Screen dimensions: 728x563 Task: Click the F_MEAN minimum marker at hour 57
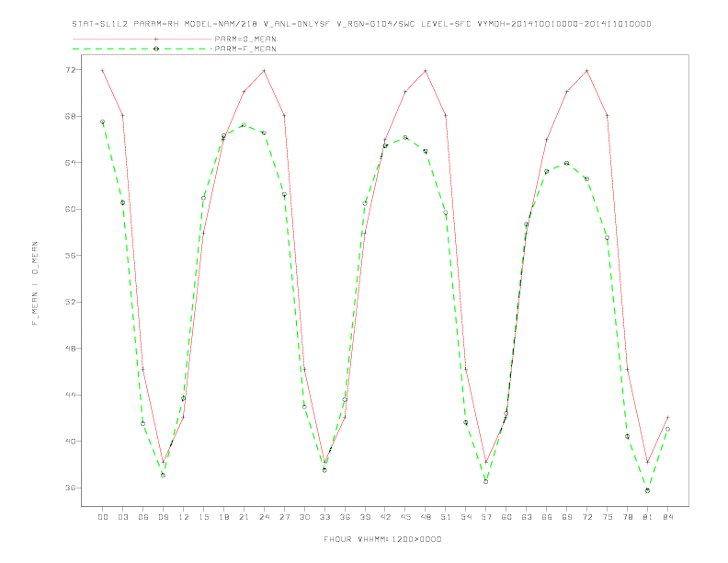[x=486, y=482]
